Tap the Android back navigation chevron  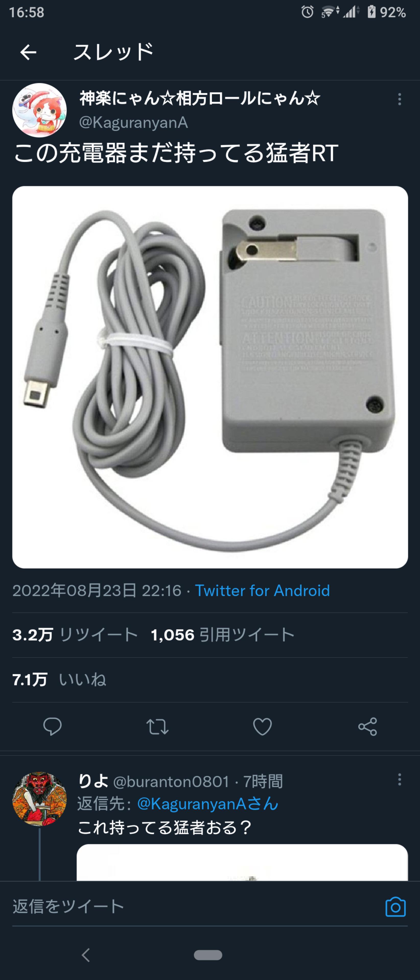pyautogui.click(x=86, y=955)
